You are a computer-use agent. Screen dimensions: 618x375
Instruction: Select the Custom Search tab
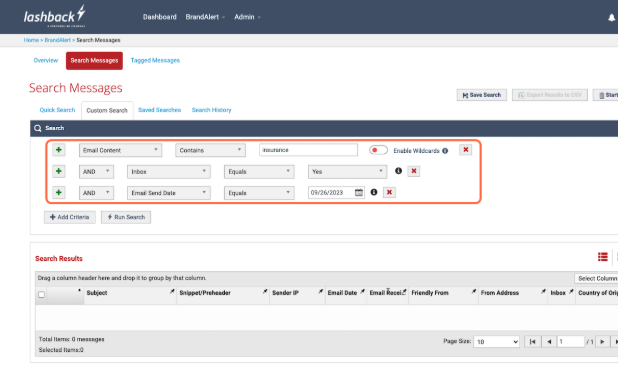[x=107, y=110]
